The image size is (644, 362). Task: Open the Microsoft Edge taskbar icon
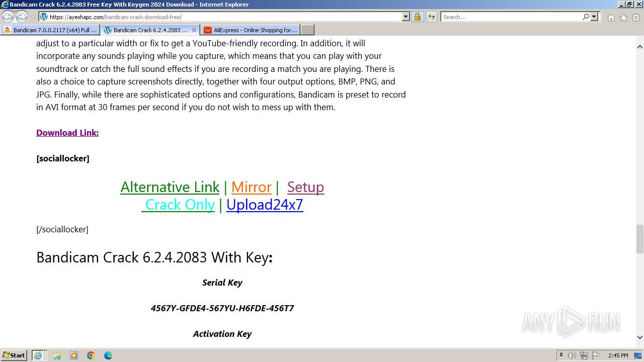point(108,355)
